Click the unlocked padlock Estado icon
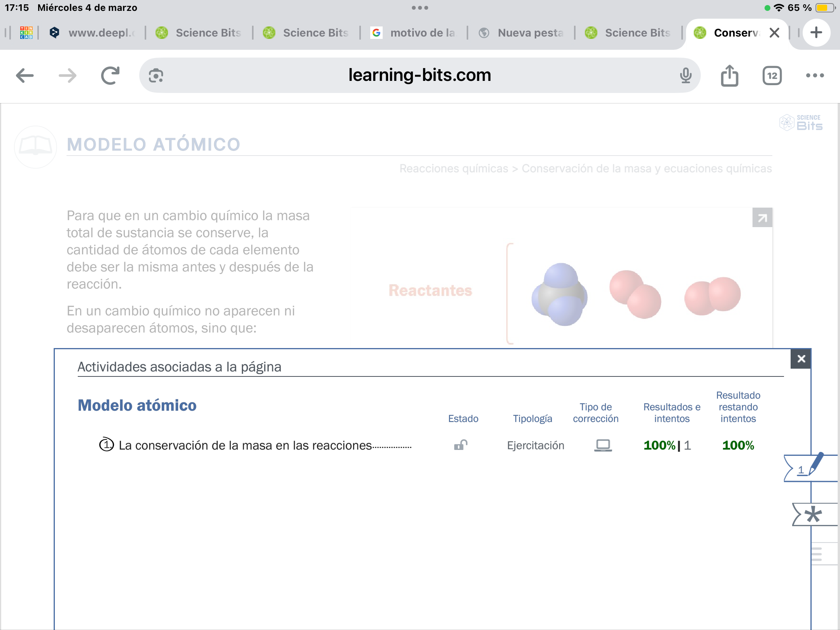The height and width of the screenshot is (630, 840). [x=460, y=445]
